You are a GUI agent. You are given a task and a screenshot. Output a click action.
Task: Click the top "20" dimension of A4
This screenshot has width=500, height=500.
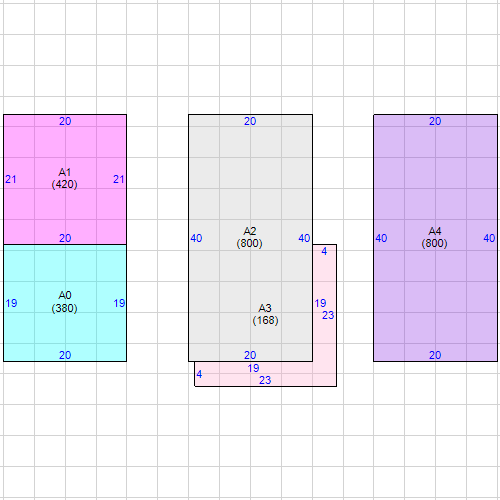[x=435, y=121]
